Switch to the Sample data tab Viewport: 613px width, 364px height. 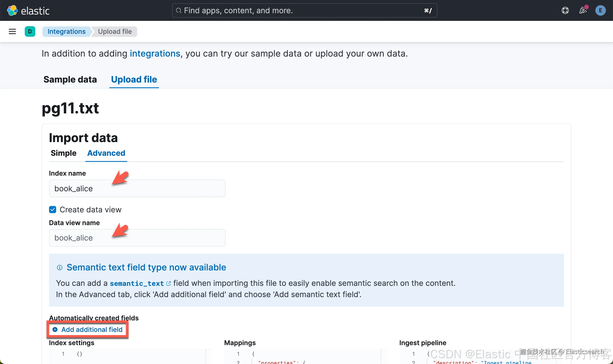[x=70, y=79]
